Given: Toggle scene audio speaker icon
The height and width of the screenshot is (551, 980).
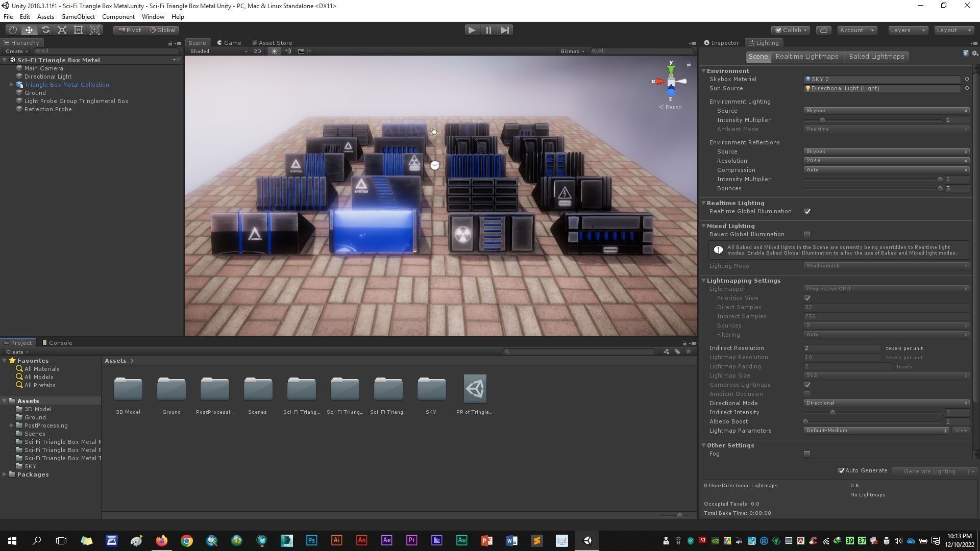Looking at the screenshot, I should (x=287, y=51).
